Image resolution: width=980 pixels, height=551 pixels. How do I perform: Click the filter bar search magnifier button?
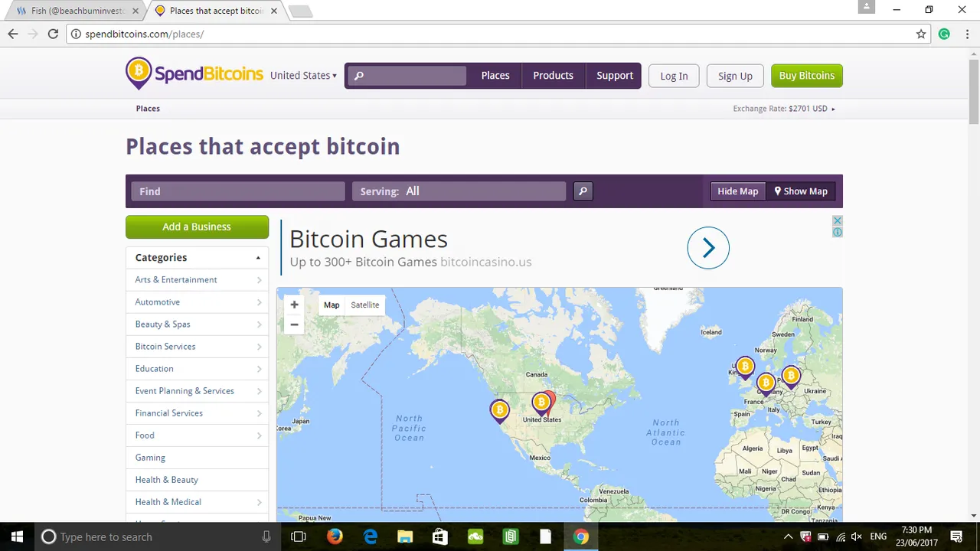pos(583,191)
